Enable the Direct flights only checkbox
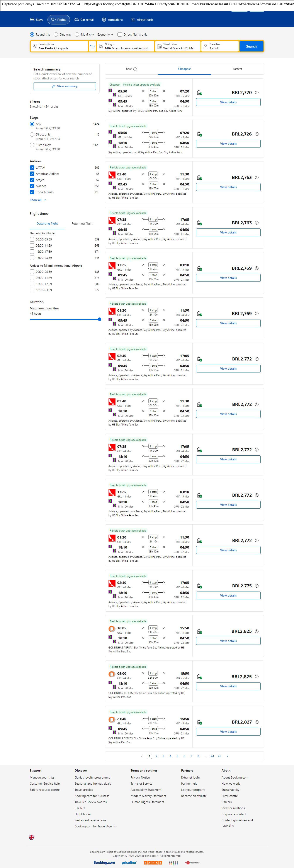Image resolution: width=294 pixels, height=868 pixels. tap(119, 34)
